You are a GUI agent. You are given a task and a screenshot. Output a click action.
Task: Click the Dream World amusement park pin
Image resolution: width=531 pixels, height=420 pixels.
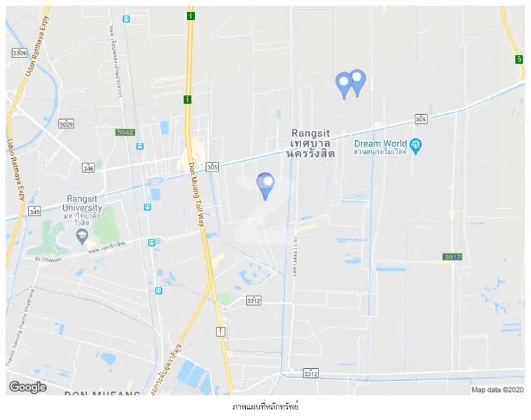tap(415, 146)
